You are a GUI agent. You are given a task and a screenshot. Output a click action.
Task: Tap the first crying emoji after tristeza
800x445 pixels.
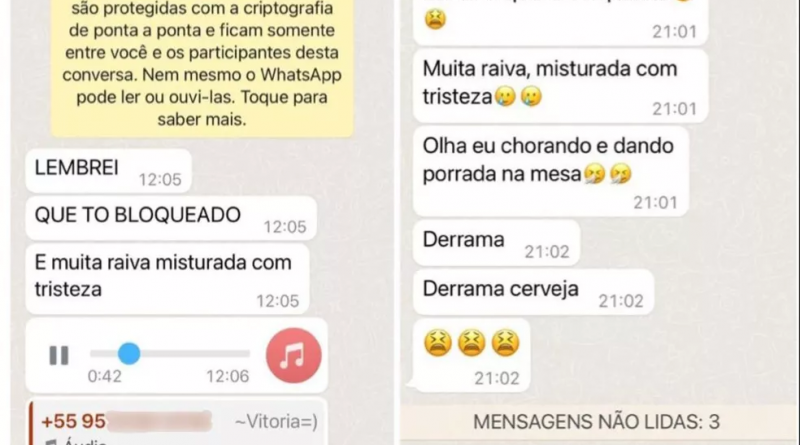(x=505, y=96)
